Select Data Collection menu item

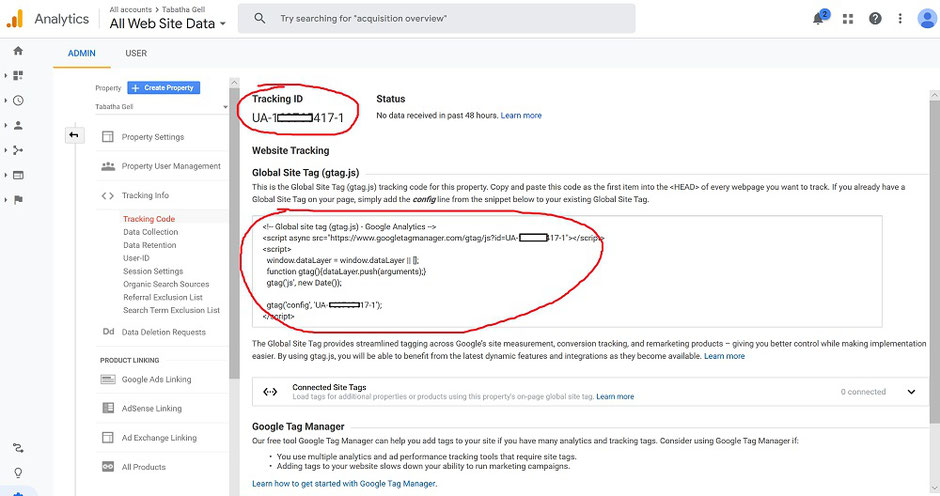click(x=150, y=232)
